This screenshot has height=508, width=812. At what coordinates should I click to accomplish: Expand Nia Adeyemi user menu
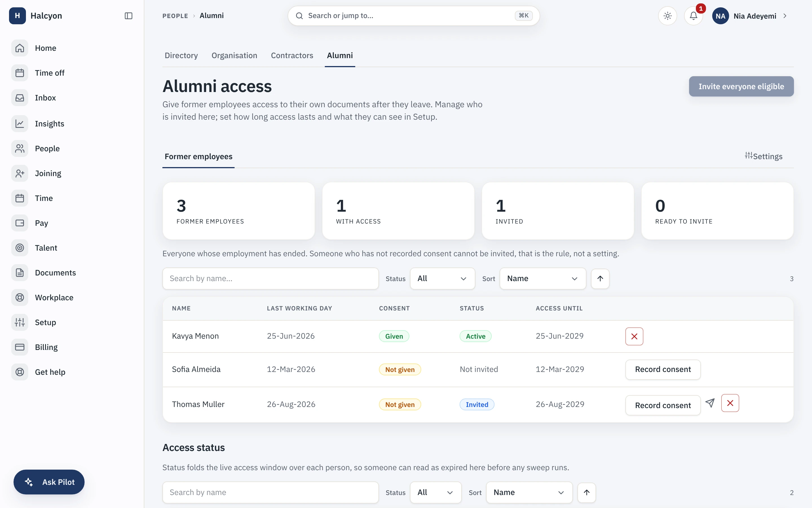coord(750,16)
